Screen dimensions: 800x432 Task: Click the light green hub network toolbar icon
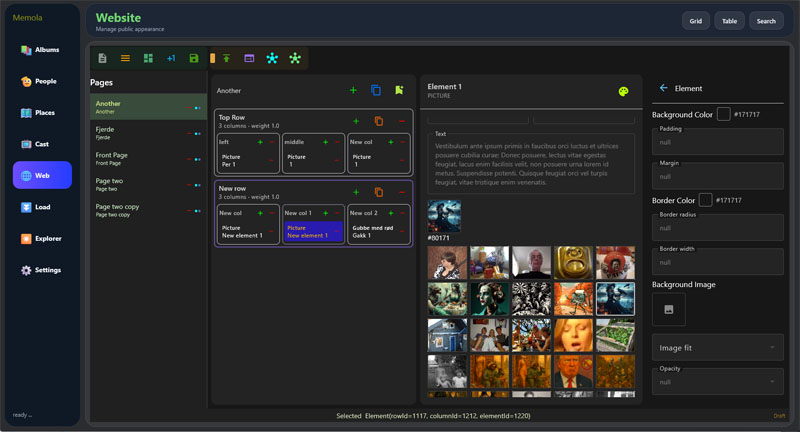(295, 58)
